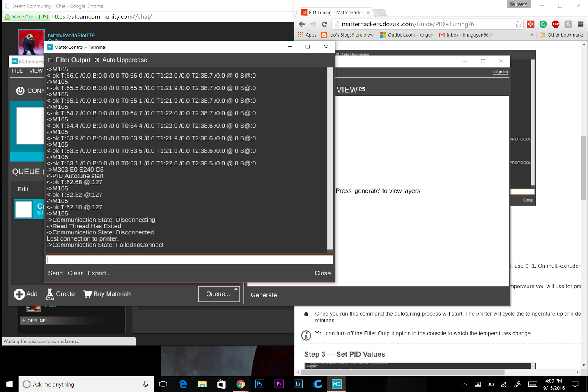Viewport: 588px width, 392px height.
Task: Reload the PID Tuning page
Action: coord(324,24)
